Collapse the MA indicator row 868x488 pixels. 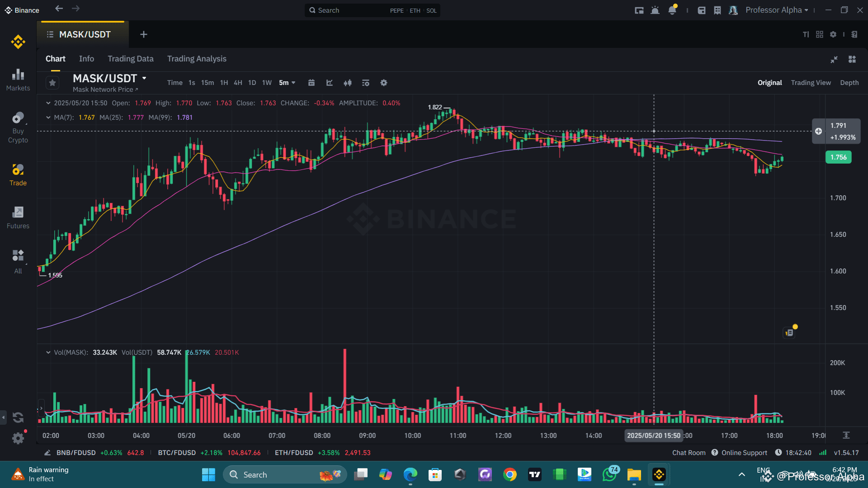(48, 117)
